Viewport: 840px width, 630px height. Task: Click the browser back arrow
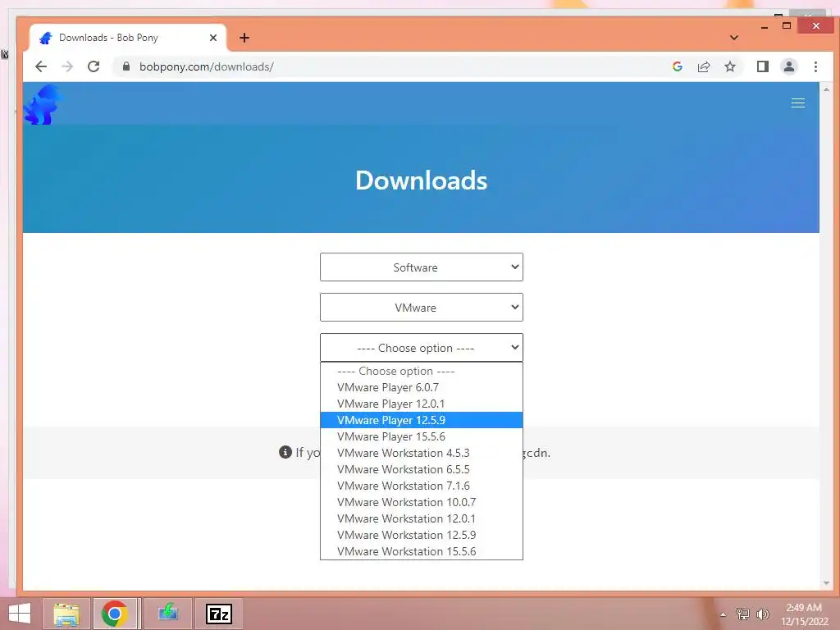(41, 66)
